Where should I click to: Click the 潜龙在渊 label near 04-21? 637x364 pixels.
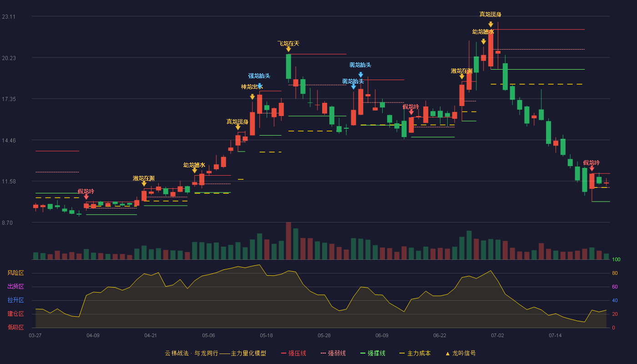pyautogui.click(x=144, y=178)
